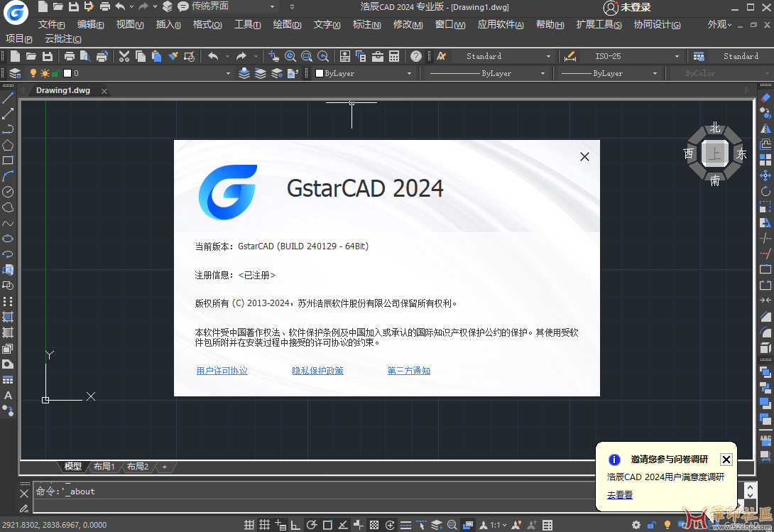Click the Zoom Realtime icon

290,56
